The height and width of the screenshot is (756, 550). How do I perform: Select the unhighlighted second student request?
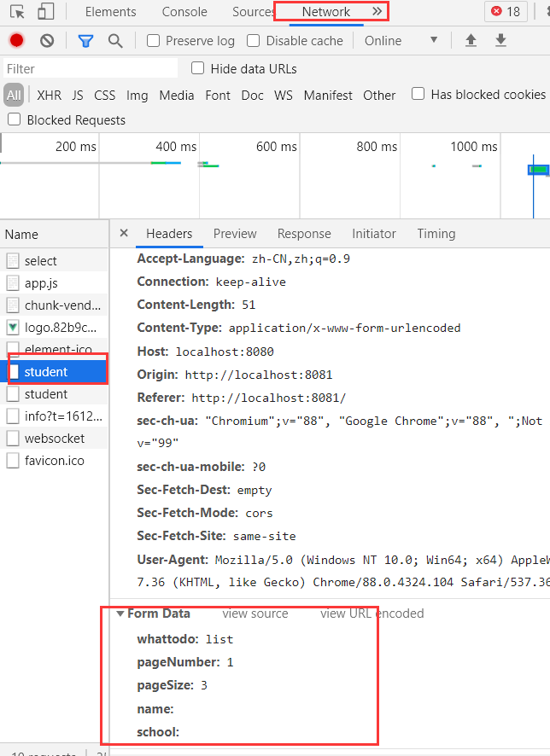coord(54,394)
